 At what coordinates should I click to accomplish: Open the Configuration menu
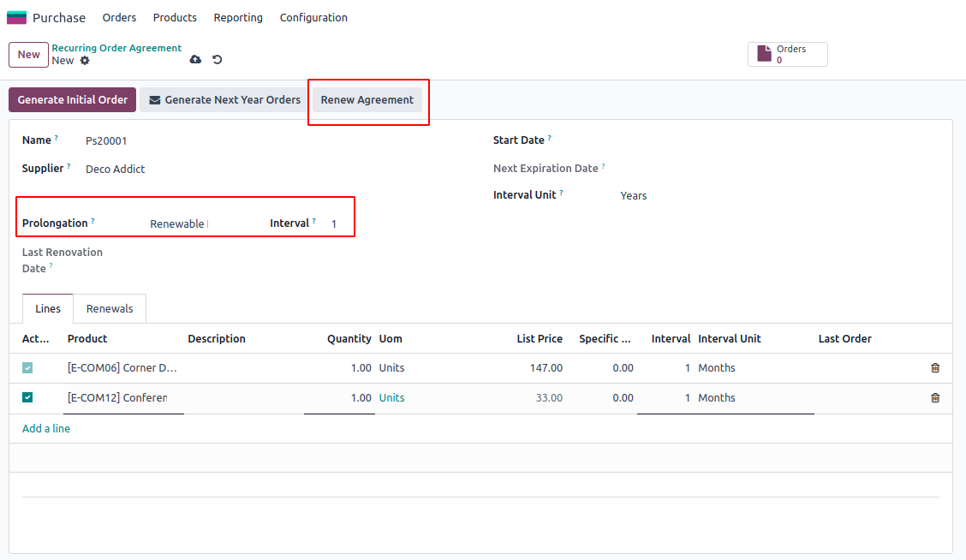tap(313, 17)
